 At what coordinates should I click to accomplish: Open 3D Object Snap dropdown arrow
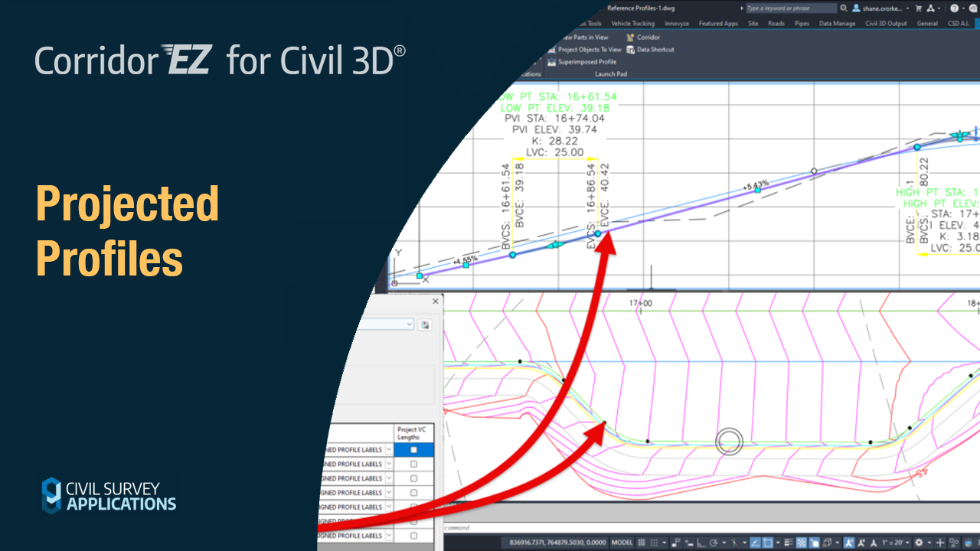(837, 543)
